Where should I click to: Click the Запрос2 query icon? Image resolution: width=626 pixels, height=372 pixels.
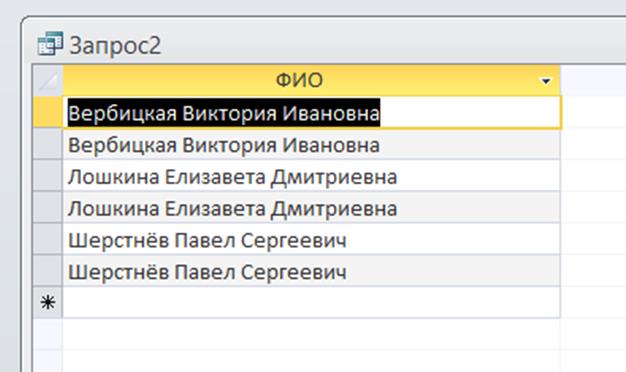tap(50, 43)
